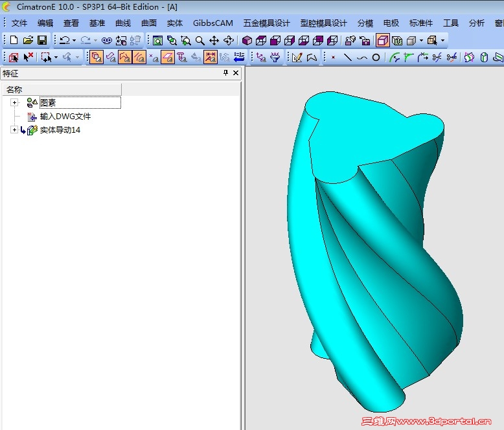Click the scissors trim curve icon

click(x=437, y=58)
